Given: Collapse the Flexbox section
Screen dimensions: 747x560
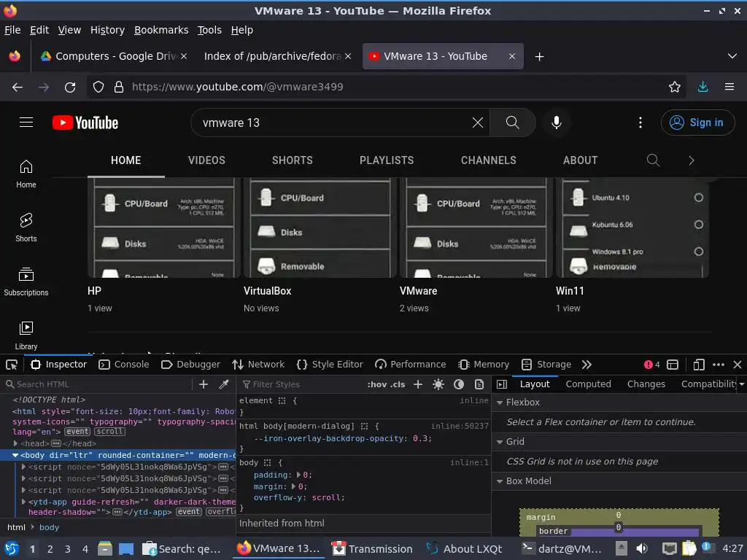Looking at the screenshot, I should point(500,402).
